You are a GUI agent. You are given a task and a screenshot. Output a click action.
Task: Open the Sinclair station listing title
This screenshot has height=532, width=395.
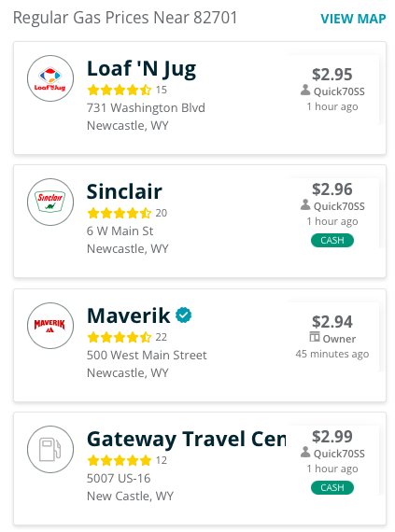pyautogui.click(x=124, y=191)
